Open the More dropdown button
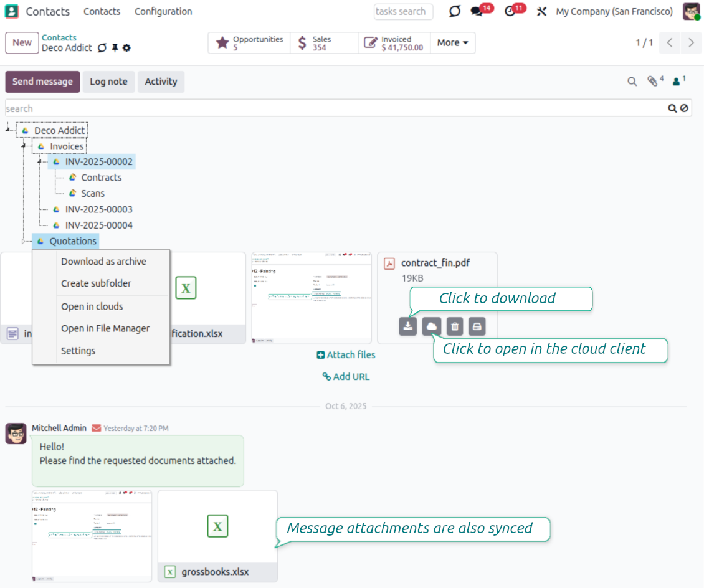This screenshot has width=704, height=588. (452, 43)
